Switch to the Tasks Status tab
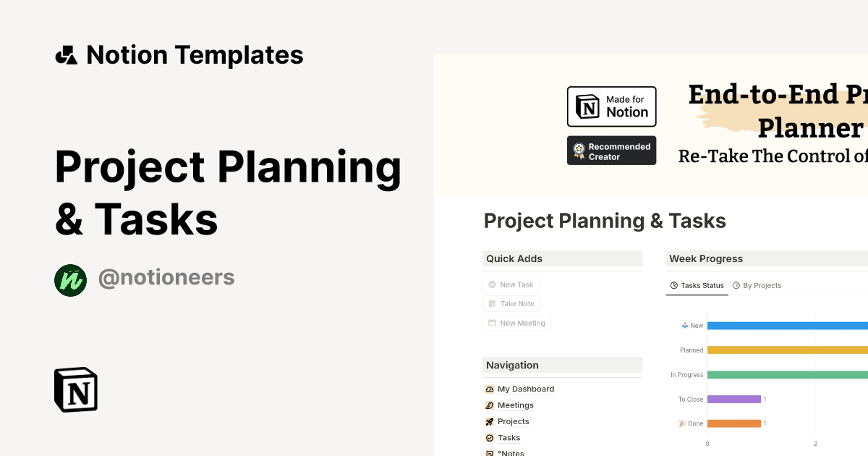Screen dimensions: 868x456 (696, 285)
